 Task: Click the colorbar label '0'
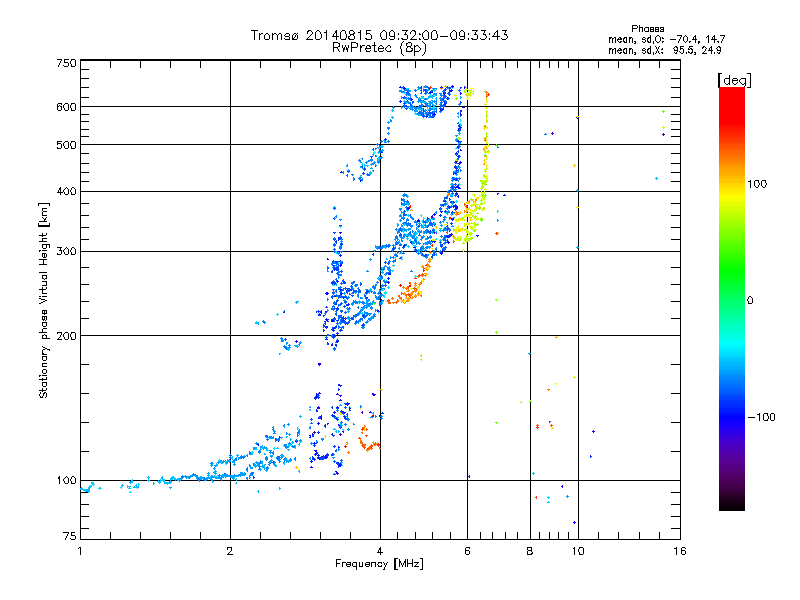(750, 301)
